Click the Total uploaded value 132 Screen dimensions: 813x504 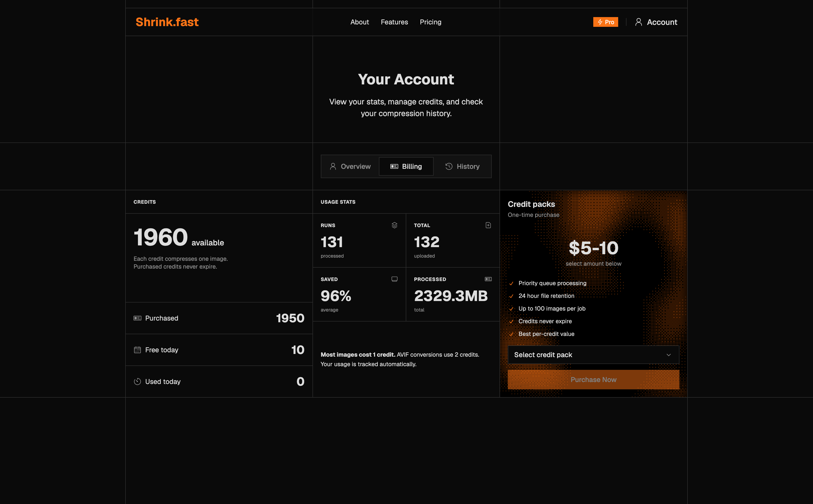[x=426, y=242]
